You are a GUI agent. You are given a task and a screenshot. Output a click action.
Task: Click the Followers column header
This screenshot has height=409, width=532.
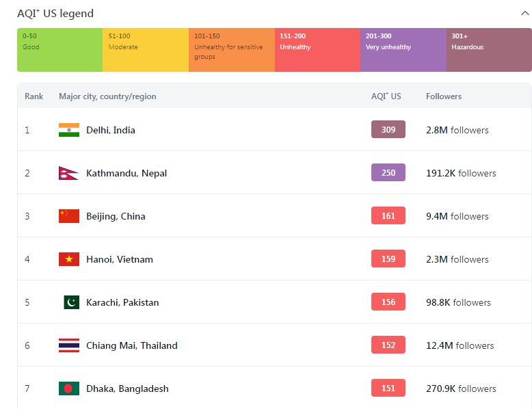444,96
